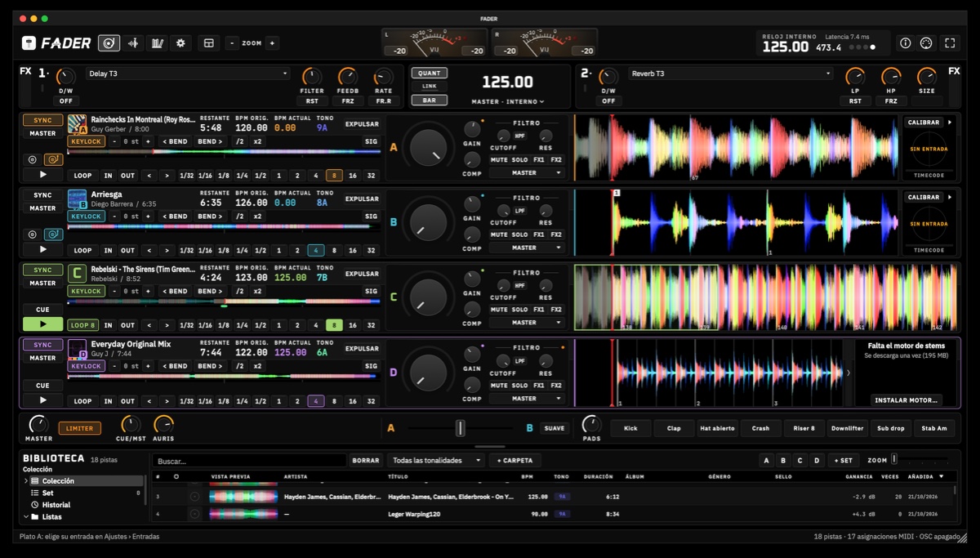Toggle fullscreen with the corner-brackets icon
980x558 pixels.
click(x=949, y=43)
